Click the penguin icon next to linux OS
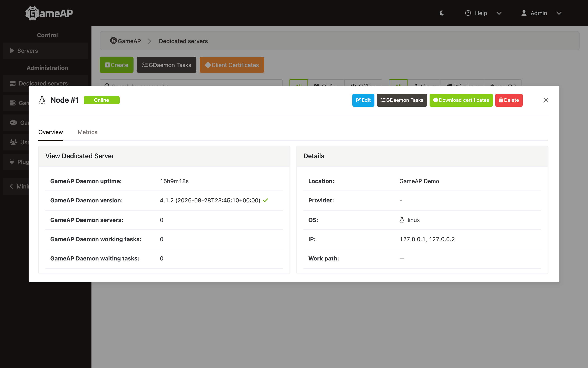Image resolution: width=588 pixels, height=368 pixels. [402, 220]
